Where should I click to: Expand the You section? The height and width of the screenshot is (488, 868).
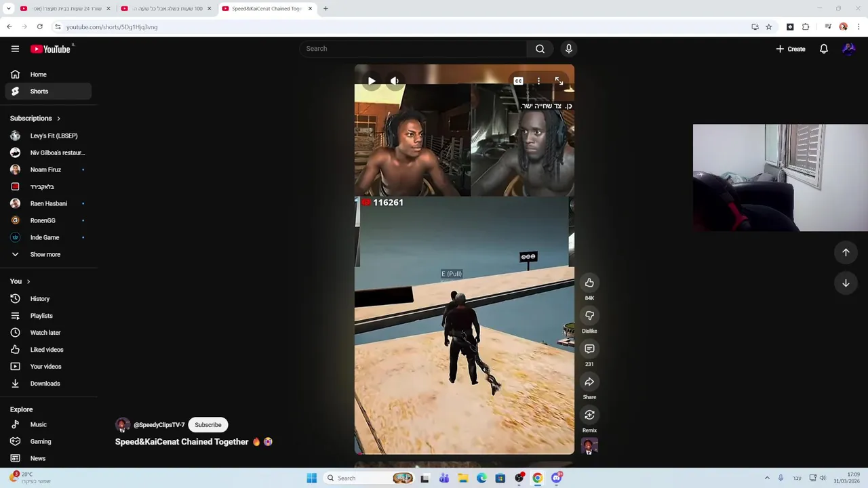20,281
